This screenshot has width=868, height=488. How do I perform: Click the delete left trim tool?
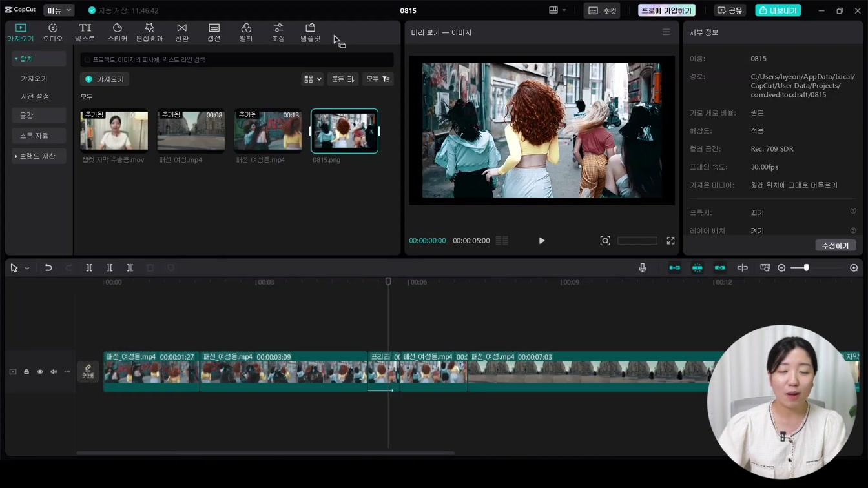click(110, 268)
